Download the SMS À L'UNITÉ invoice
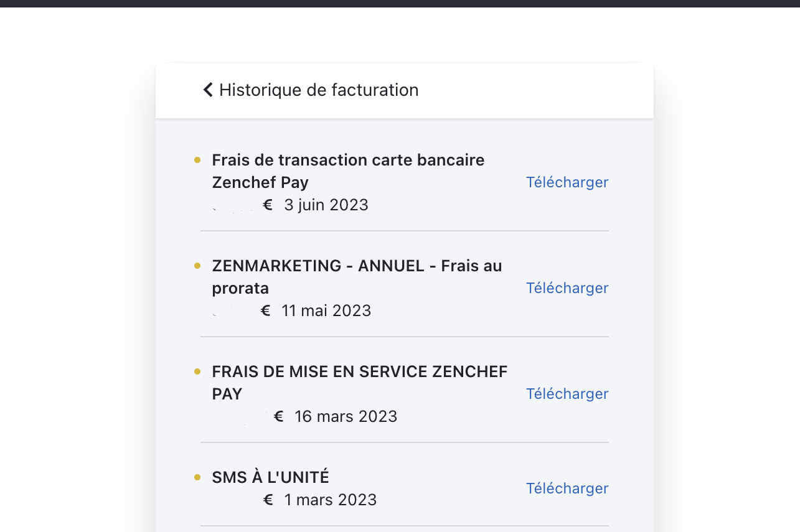The height and width of the screenshot is (532, 800). 567,488
